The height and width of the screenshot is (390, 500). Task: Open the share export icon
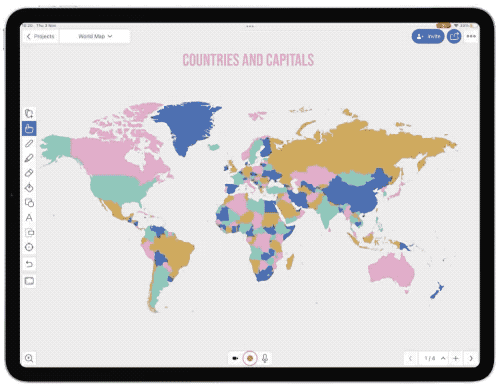[454, 36]
